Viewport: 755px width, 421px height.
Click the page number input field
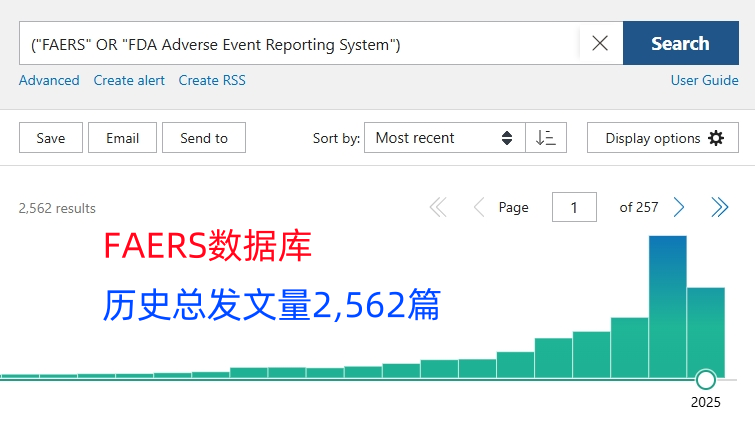[574, 207]
